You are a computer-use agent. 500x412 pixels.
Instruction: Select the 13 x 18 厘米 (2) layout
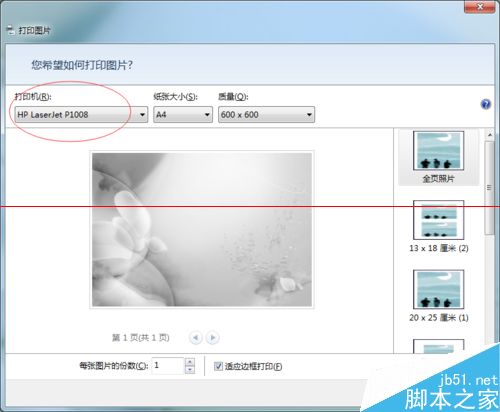(x=439, y=226)
